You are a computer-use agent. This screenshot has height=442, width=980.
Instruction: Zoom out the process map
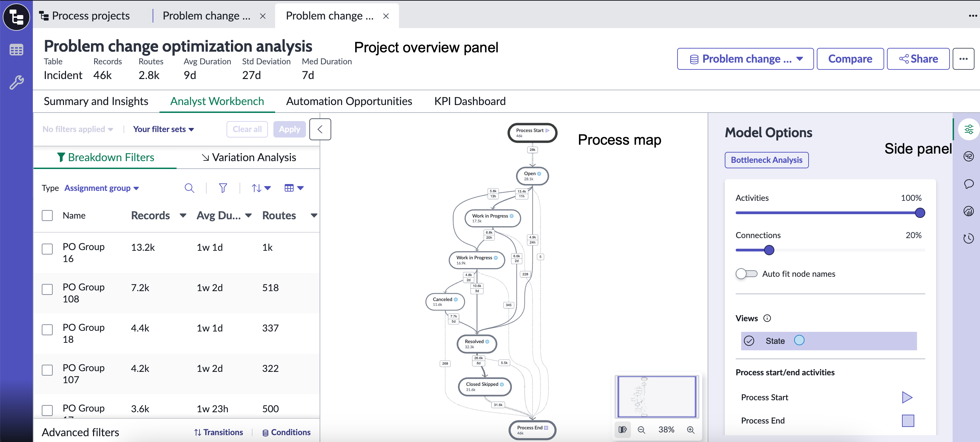pyautogui.click(x=641, y=430)
